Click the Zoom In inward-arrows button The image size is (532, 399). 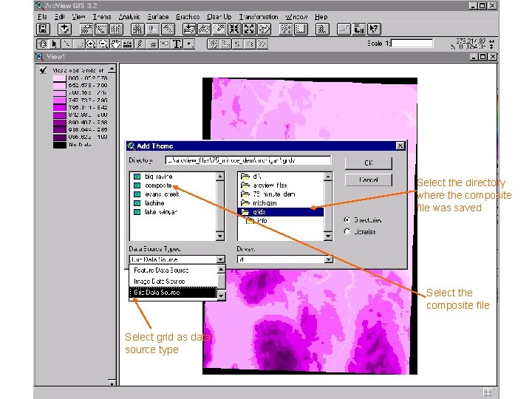point(234,29)
